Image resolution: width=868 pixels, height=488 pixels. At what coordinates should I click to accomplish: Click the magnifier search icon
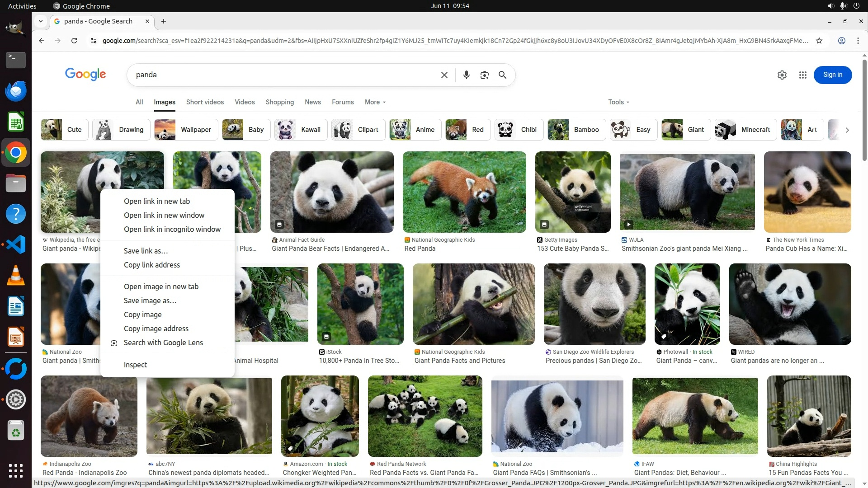502,75
